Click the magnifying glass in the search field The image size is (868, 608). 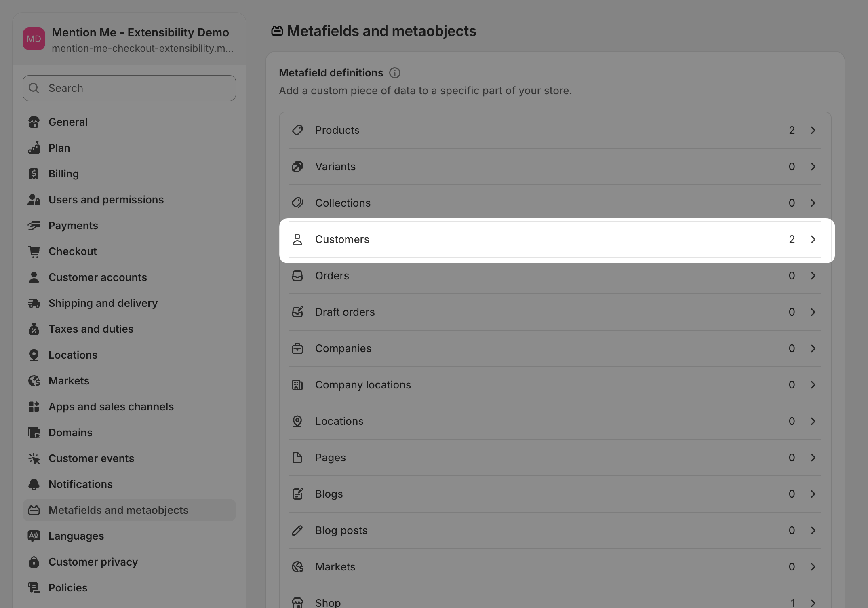tap(34, 88)
